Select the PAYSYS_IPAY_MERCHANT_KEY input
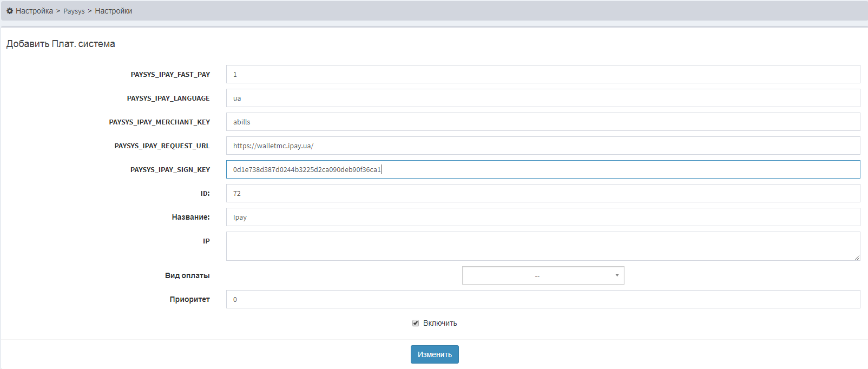This screenshot has height=369, width=868. [x=543, y=122]
